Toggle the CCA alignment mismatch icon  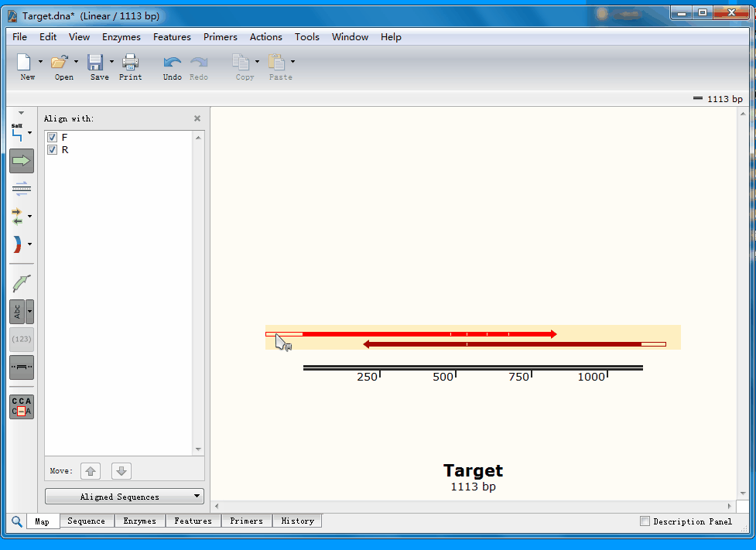click(22, 407)
